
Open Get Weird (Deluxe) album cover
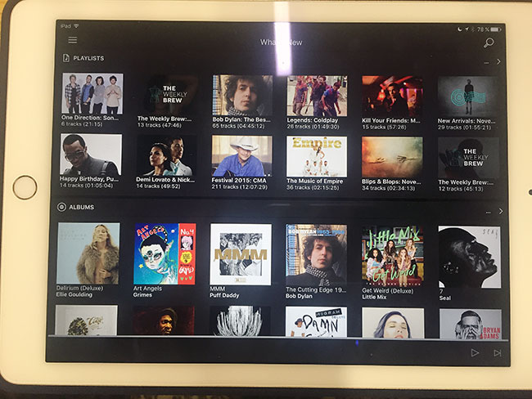393,256
